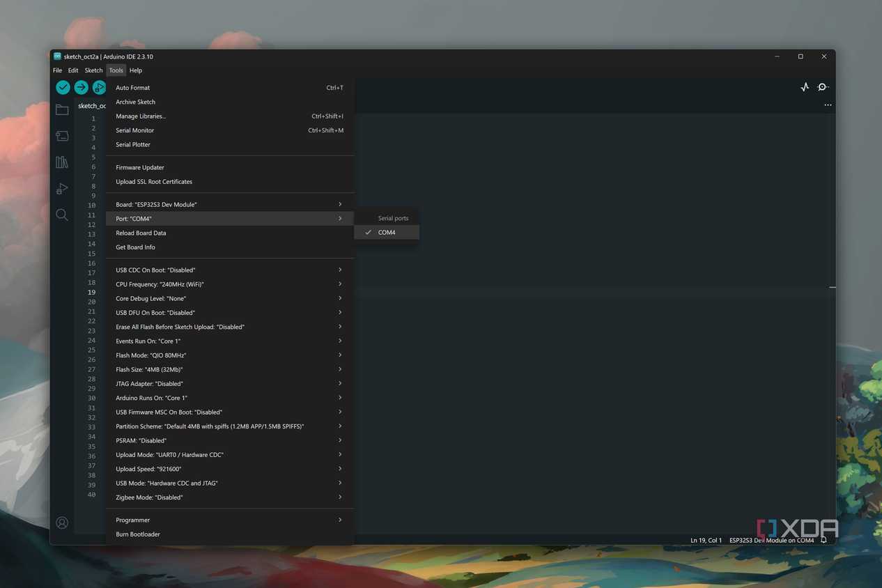The image size is (882, 588).
Task: Expand the Port "COM4" submenu
Action: tap(230, 219)
